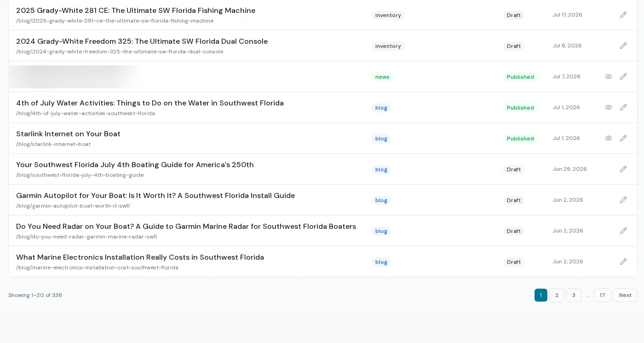The width and height of the screenshot is (644, 343).
Task: Select the /blog/marine-electronics-installation-cost-southwest-florida slug
Action: pyautogui.click(x=97, y=267)
